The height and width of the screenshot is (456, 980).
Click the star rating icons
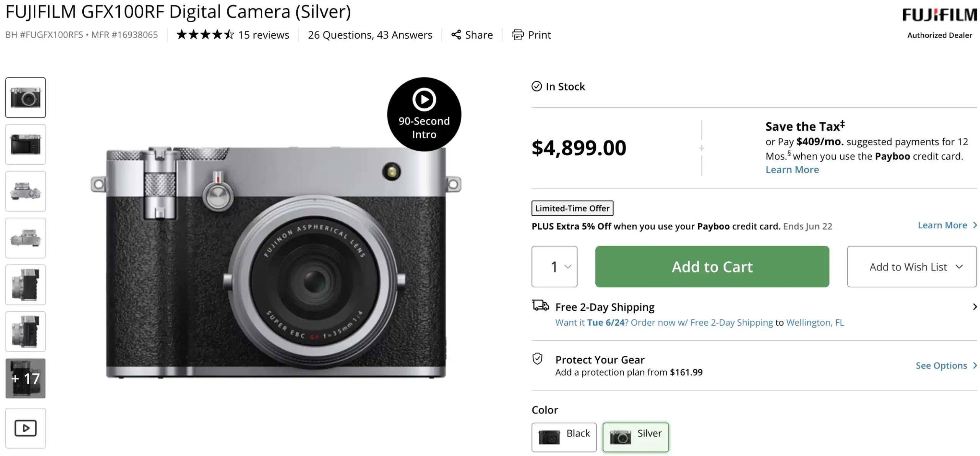point(205,35)
